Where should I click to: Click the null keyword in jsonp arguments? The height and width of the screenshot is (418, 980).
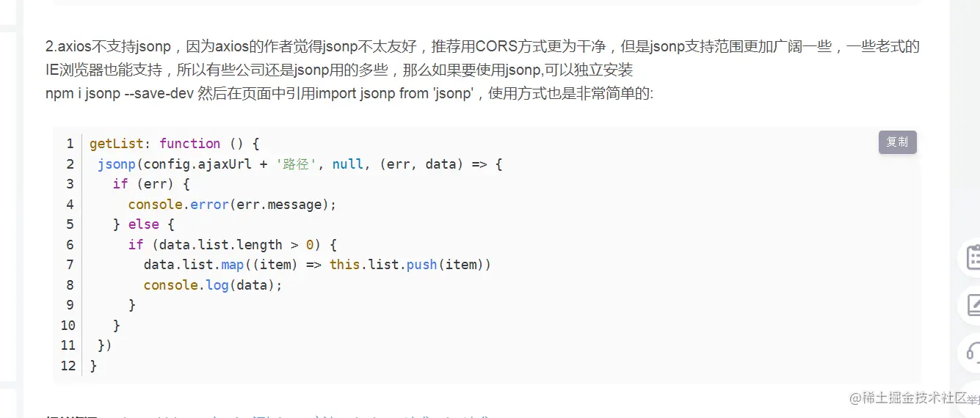(347, 164)
